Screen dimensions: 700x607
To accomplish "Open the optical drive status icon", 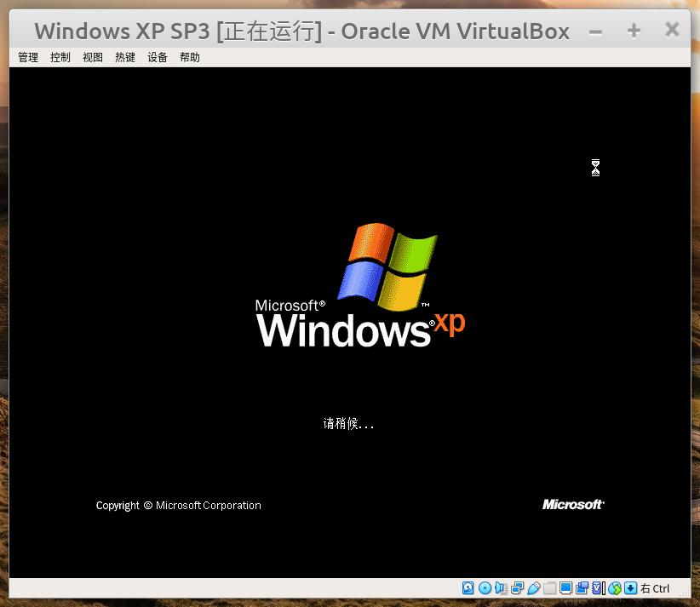I will (485, 587).
